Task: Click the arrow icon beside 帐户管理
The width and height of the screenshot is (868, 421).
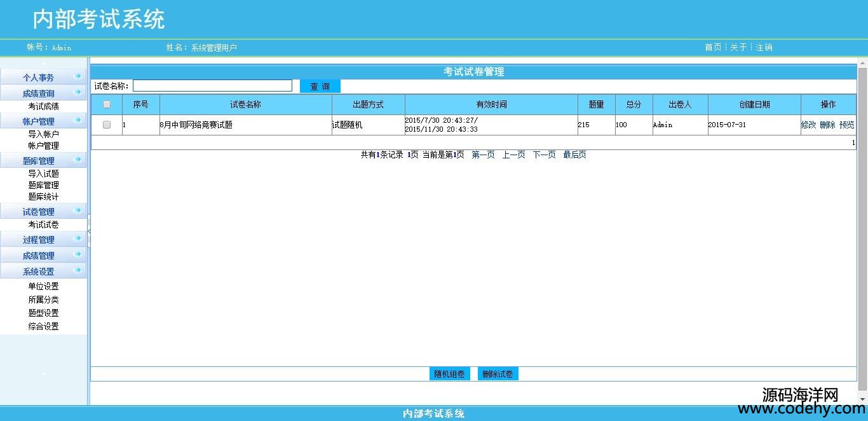Action: (x=78, y=120)
